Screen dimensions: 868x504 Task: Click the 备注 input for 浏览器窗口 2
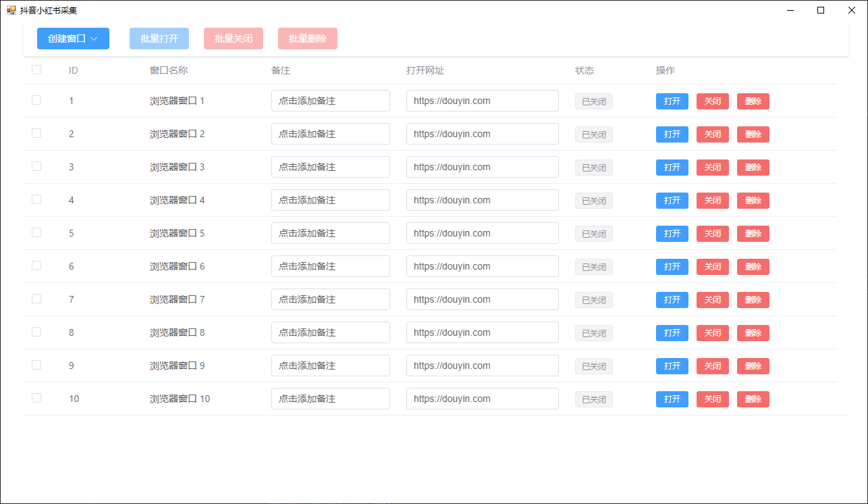[x=331, y=134]
